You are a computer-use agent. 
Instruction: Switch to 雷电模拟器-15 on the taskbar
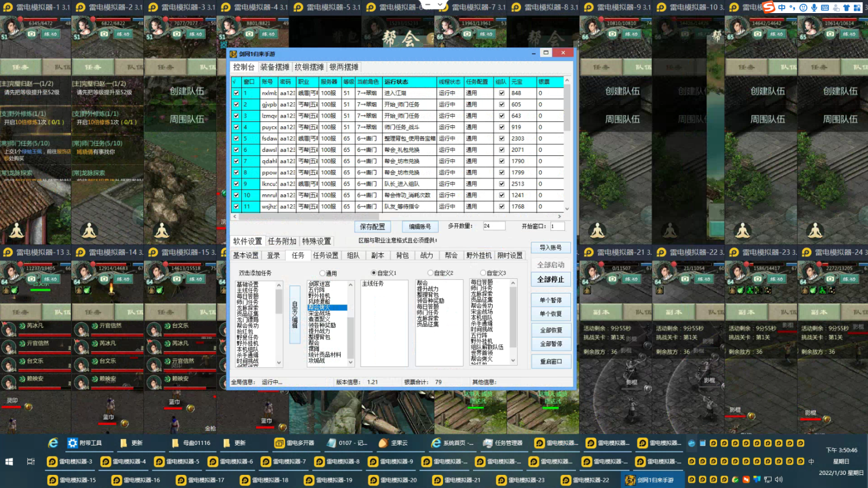coord(72,480)
